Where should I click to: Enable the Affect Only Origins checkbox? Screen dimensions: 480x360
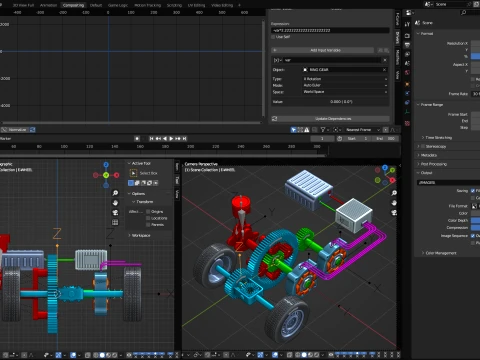click(148, 211)
